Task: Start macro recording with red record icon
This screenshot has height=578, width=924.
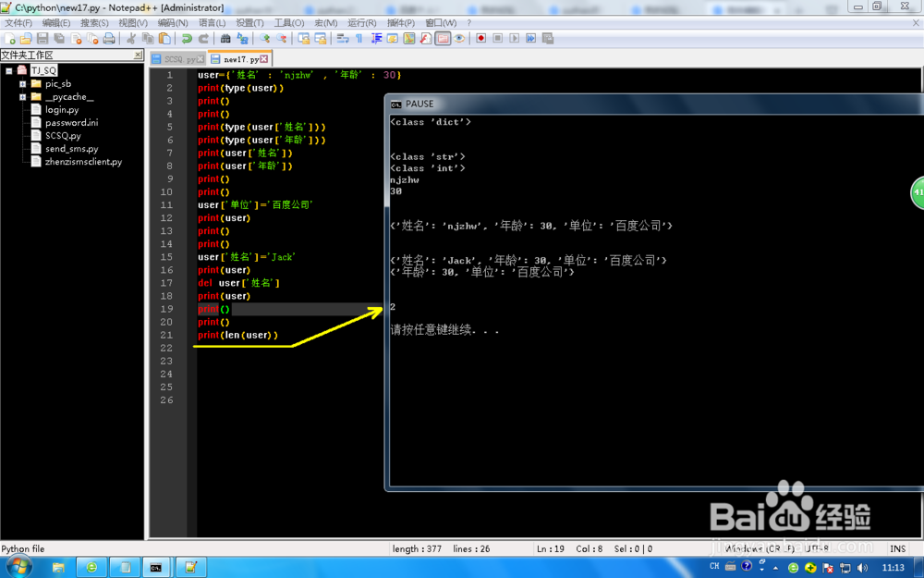Action: coord(480,39)
